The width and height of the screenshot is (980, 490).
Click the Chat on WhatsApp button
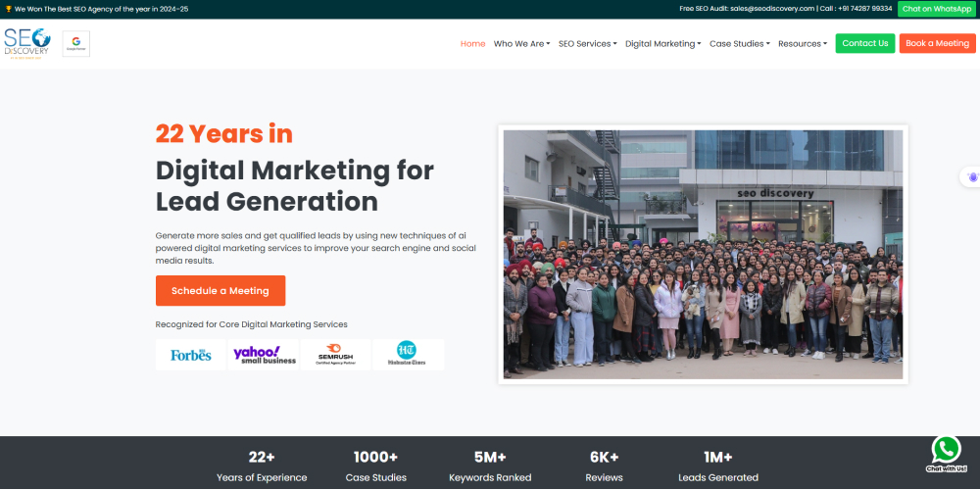pyautogui.click(x=936, y=9)
